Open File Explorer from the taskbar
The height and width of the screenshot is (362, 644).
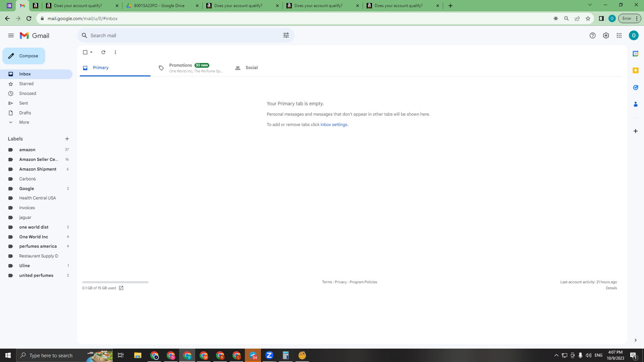138,355
